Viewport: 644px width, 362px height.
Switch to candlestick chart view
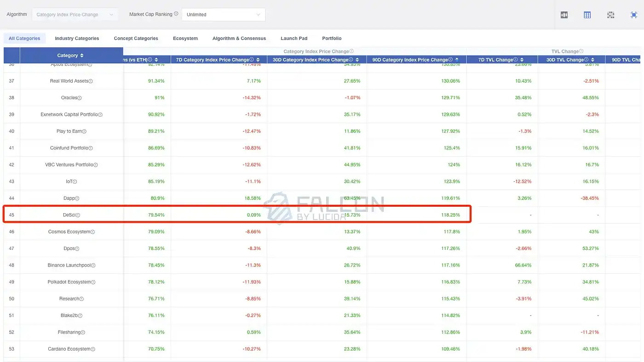click(564, 15)
